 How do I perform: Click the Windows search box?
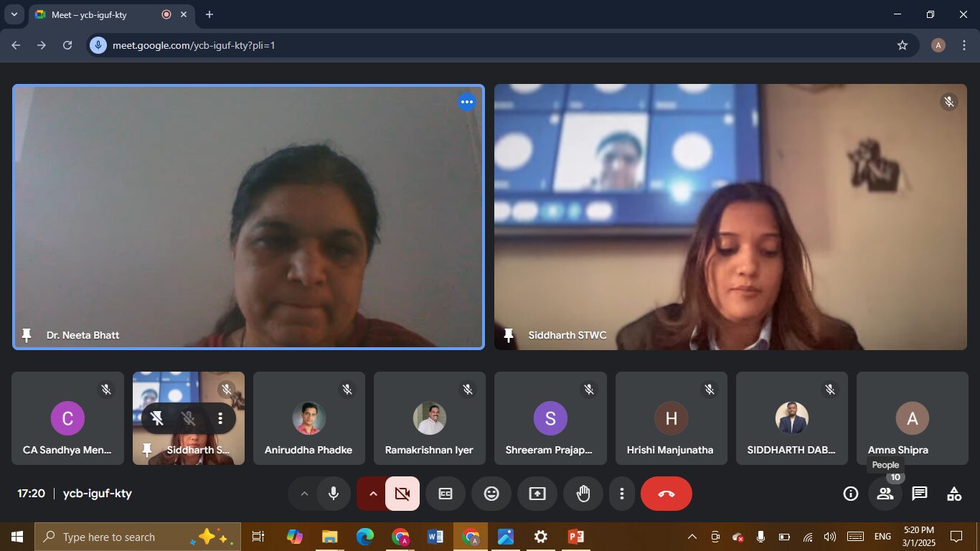(x=136, y=537)
